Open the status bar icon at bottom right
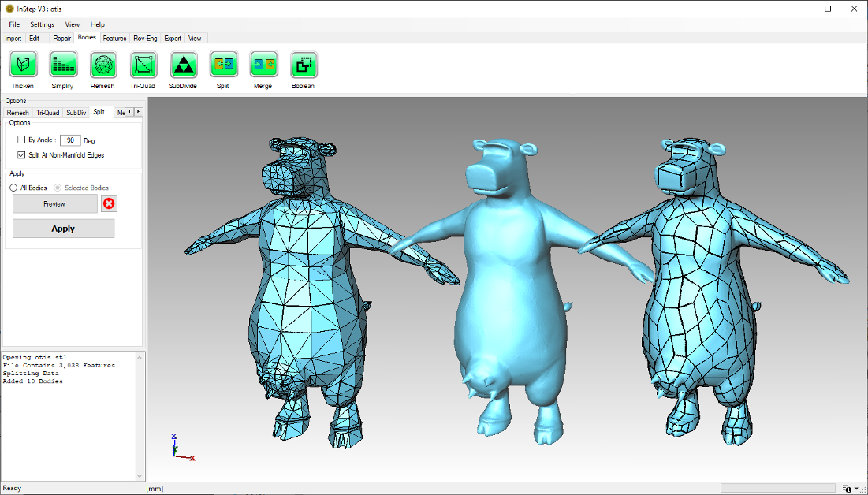 (x=848, y=489)
